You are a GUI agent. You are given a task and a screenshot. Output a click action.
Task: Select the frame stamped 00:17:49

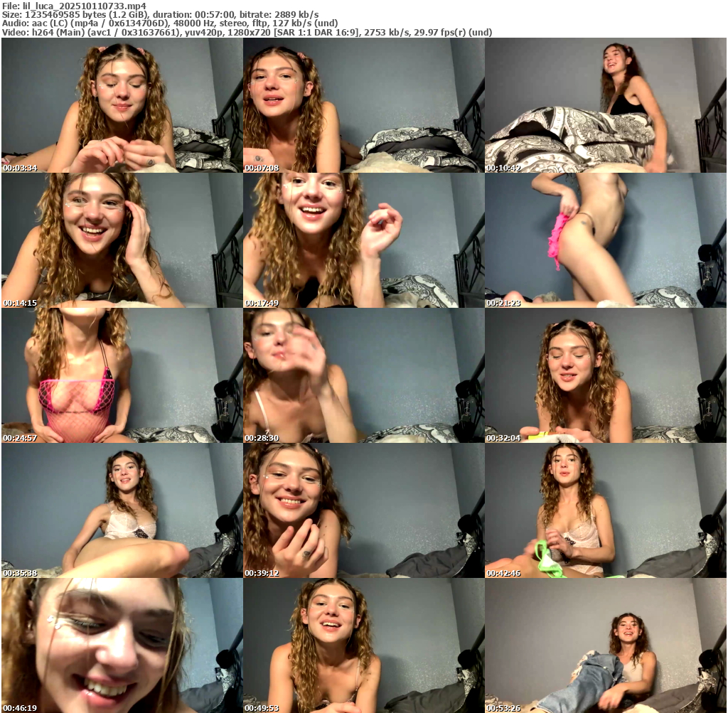pos(363,240)
